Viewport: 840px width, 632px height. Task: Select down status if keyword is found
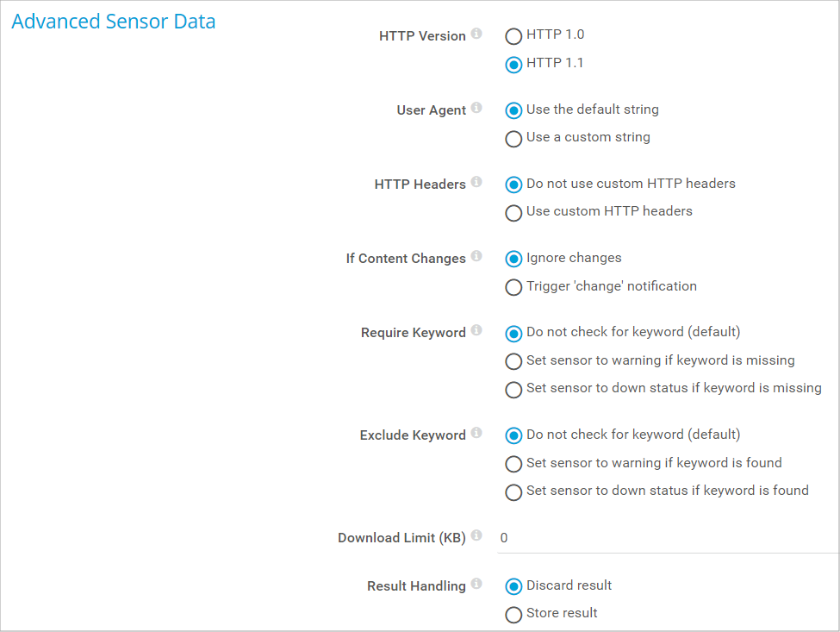click(513, 491)
